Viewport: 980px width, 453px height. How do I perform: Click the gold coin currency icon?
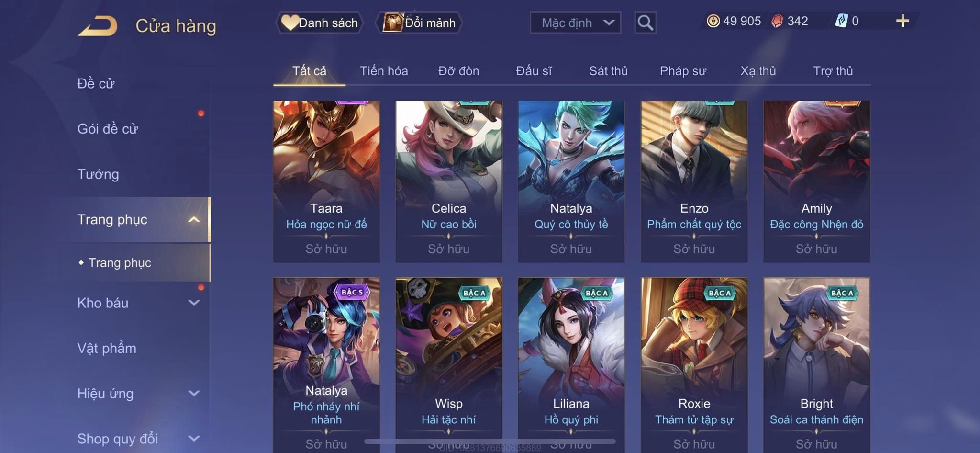click(x=713, y=21)
